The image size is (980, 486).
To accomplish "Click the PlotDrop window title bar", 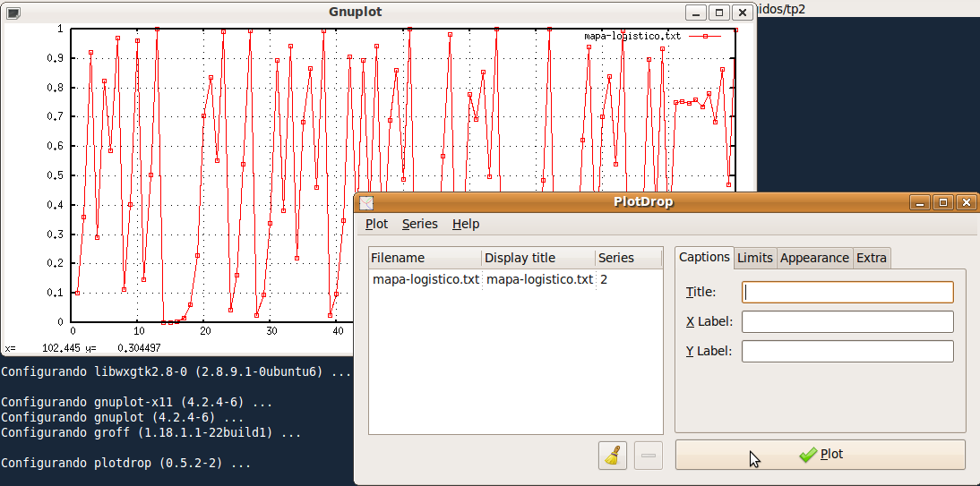I will 643,202.
